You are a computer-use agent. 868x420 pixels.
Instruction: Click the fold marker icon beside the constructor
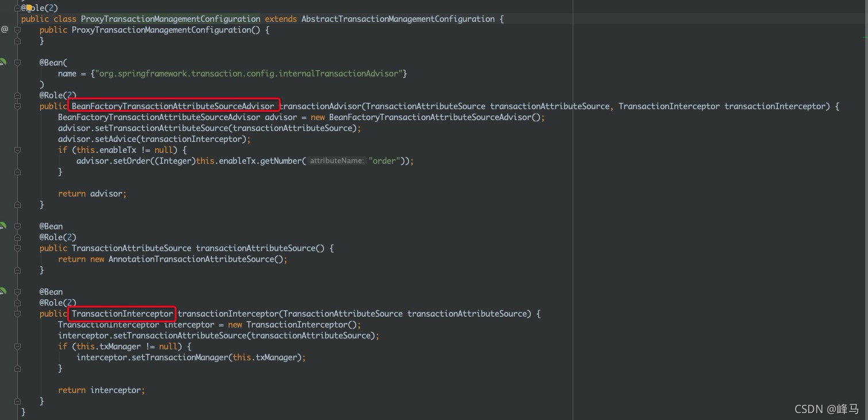tap(17, 30)
